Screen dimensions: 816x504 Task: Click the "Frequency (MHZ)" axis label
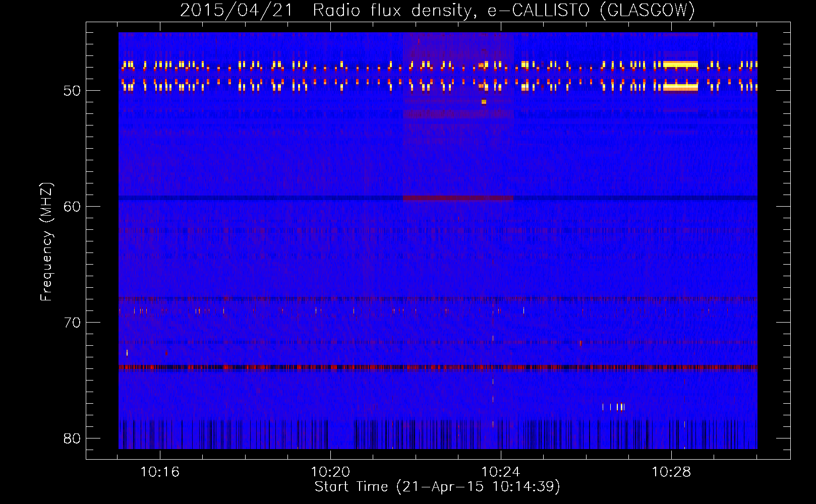coord(46,242)
